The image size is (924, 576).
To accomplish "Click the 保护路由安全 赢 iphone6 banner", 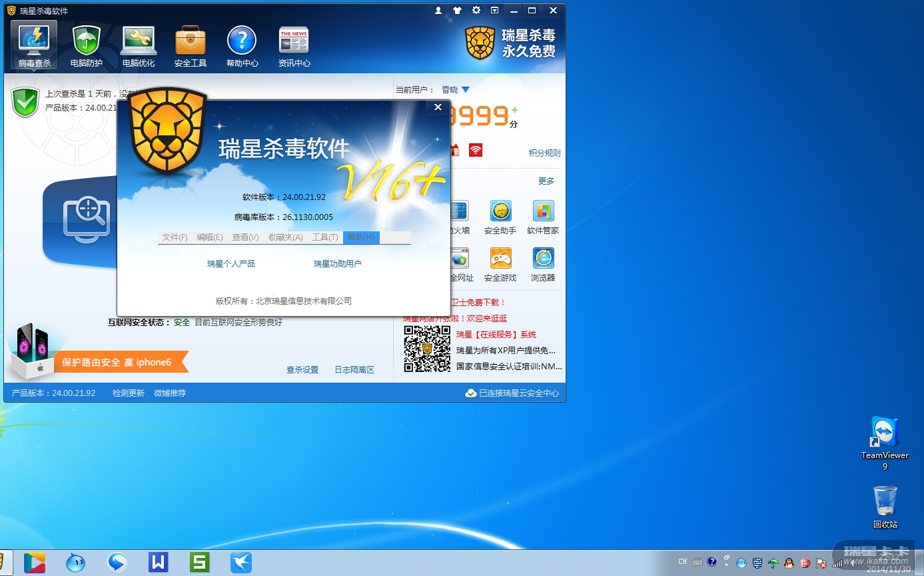I will coord(121,362).
